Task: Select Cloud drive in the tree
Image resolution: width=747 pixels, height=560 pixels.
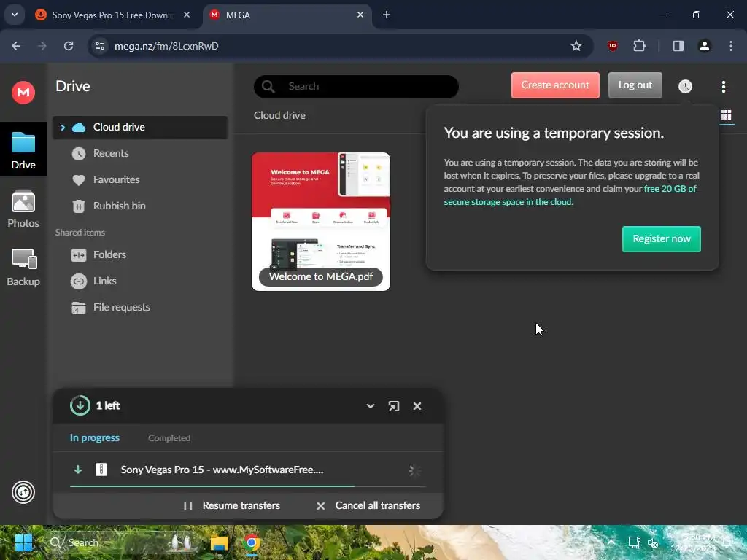Action: tap(139, 127)
